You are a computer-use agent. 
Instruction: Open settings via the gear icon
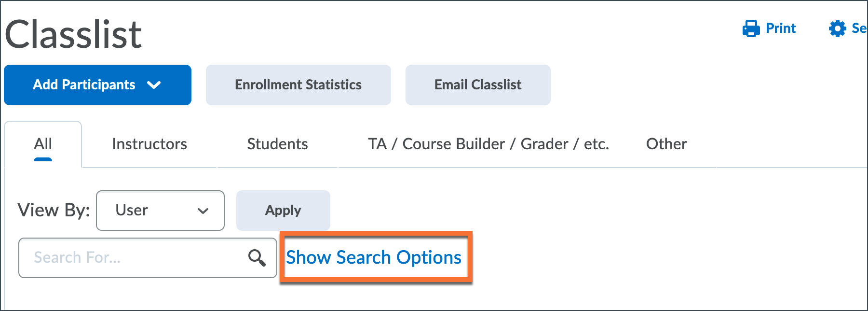click(837, 28)
